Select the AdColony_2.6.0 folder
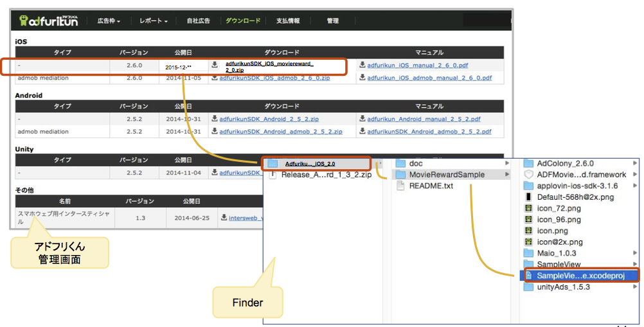The width and height of the screenshot is (644, 327). coord(565,163)
